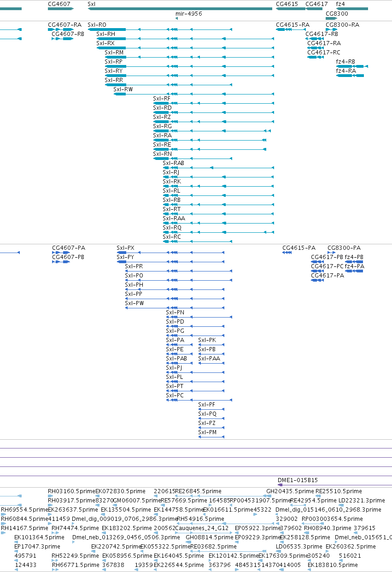Click EST RH66771.5prime label
Image resolution: width=392 pixels, height=572 pixels.
click(x=75, y=565)
